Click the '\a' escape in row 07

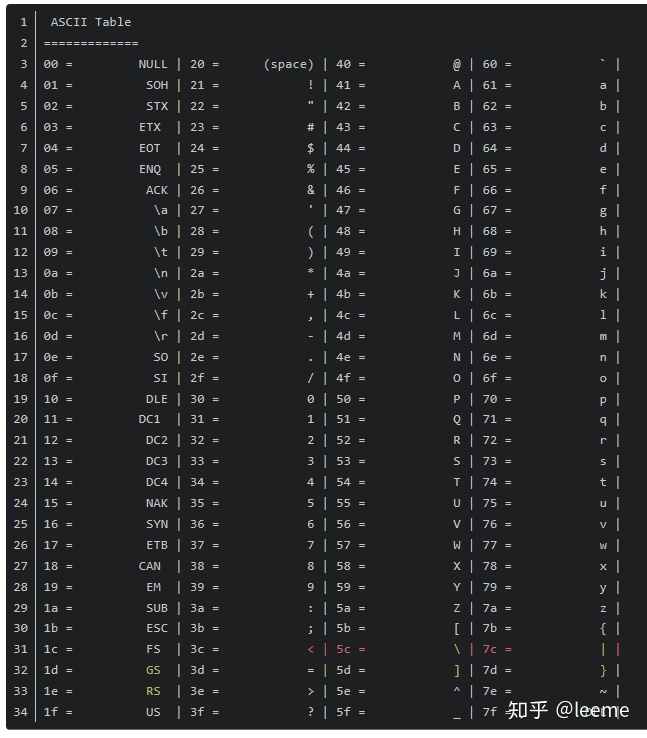(160, 210)
